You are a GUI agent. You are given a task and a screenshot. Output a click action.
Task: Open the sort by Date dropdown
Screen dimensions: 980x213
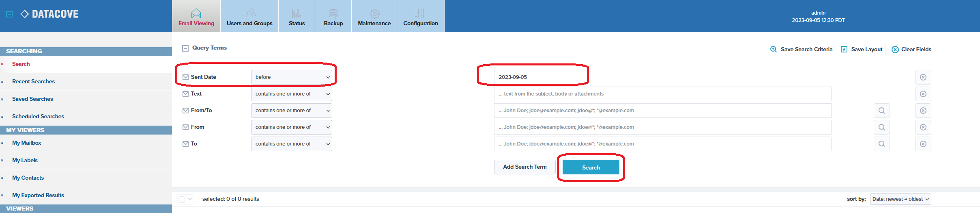pos(900,199)
